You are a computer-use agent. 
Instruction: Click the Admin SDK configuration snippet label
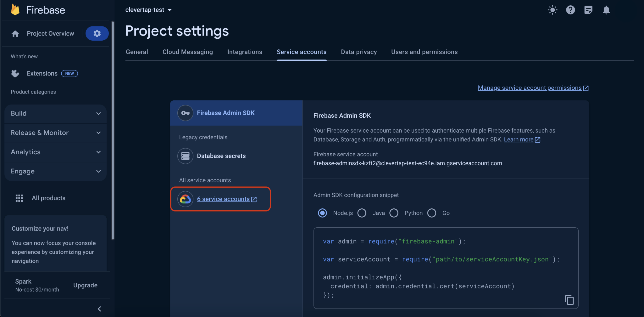tap(356, 195)
